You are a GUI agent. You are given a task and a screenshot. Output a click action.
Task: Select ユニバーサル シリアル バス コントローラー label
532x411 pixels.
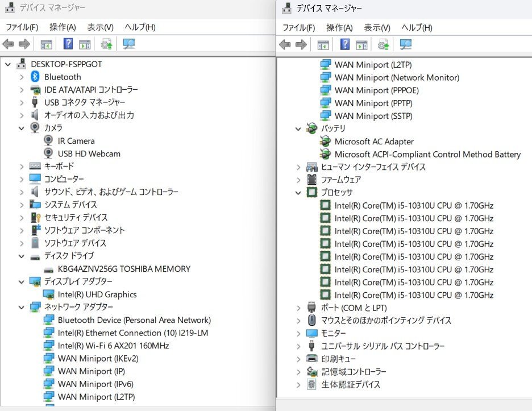[383, 346]
